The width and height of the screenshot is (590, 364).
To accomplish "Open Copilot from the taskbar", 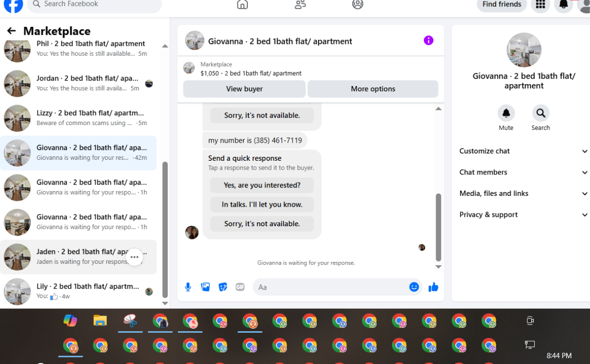I will (70, 321).
